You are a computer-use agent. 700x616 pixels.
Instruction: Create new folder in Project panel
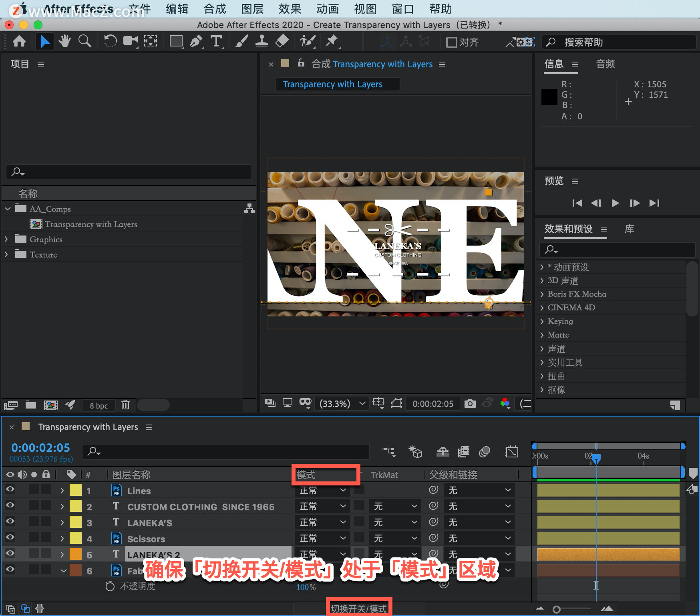point(31,405)
